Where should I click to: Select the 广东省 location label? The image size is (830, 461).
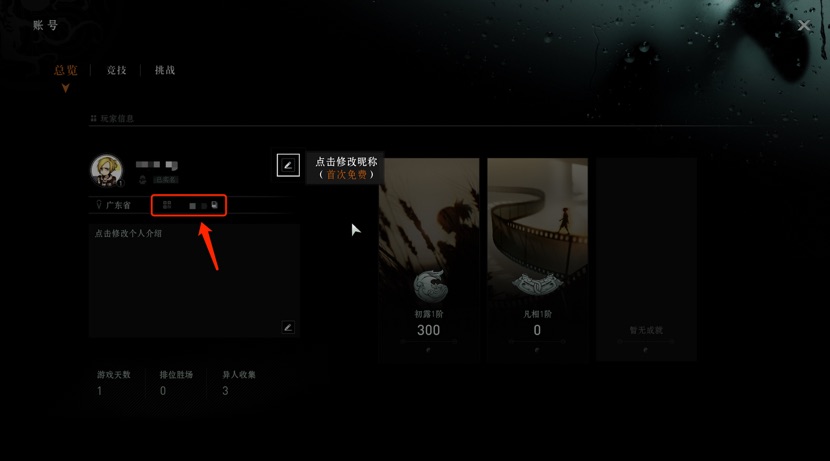click(118, 205)
